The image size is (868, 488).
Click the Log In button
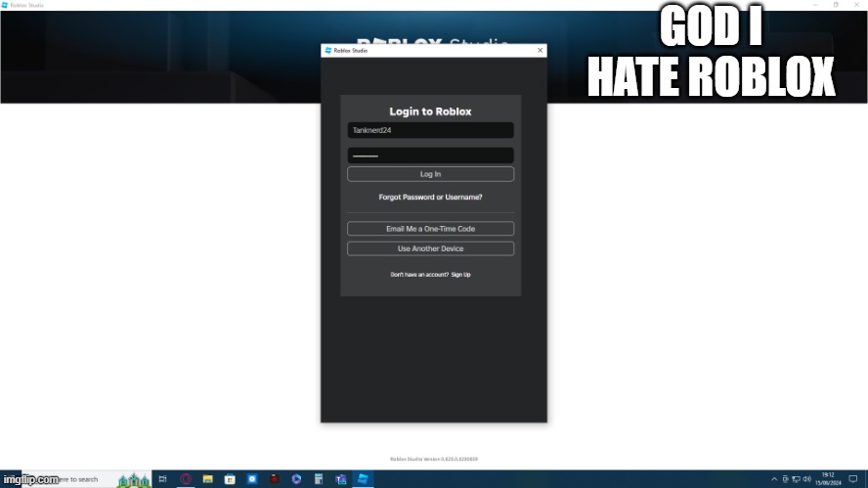(430, 174)
